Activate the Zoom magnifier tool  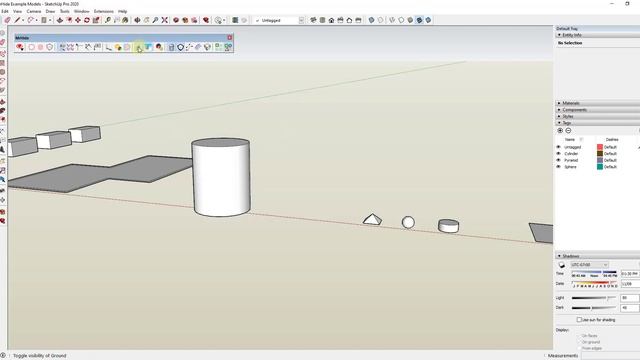click(155, 20)
